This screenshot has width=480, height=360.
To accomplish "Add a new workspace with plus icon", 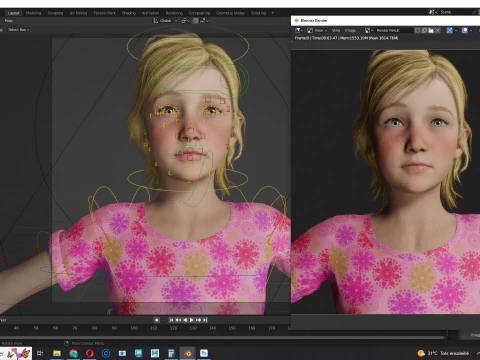I will pyautogui.click(x=273, y=13).
